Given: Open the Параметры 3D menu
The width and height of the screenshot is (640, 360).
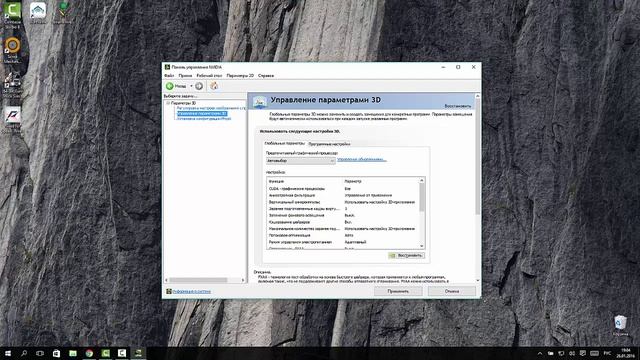Looking at the screenshot, I should (240, 76).
